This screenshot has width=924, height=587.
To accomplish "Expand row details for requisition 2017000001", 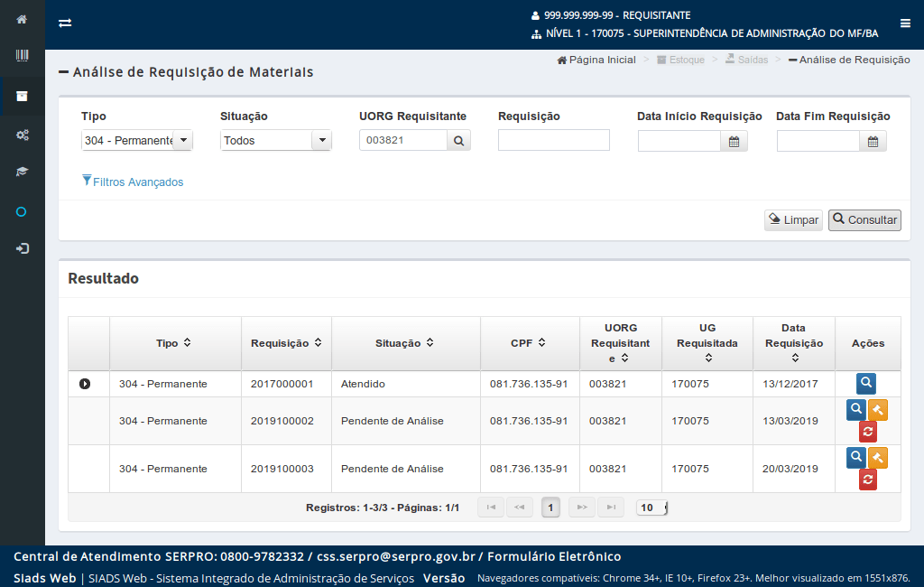I will coord(85,384).
